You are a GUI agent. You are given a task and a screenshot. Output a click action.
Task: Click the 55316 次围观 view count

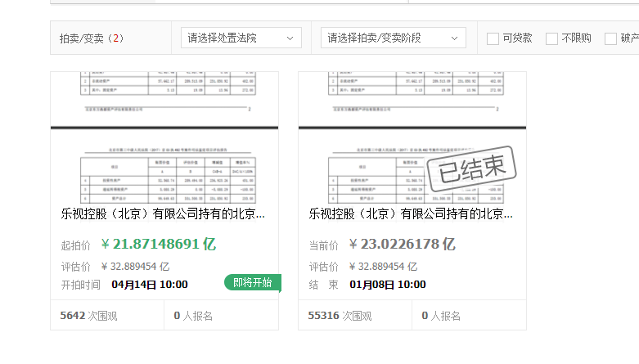pos(340,316)
